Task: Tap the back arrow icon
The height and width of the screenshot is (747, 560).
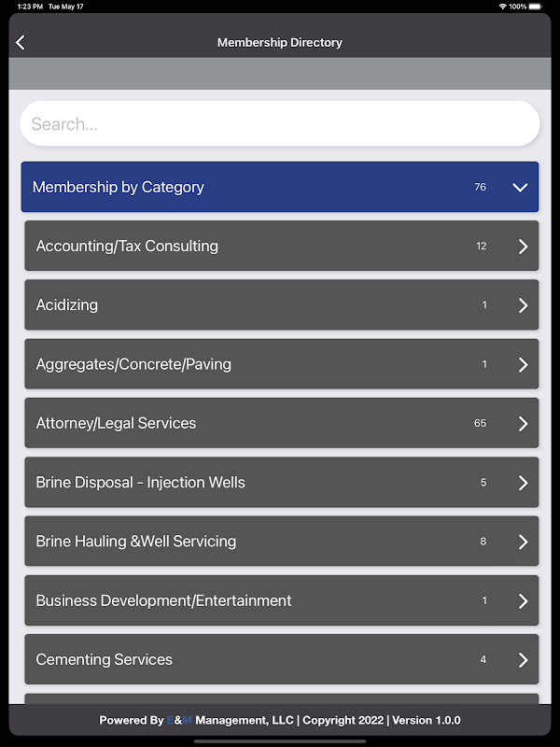Action: click(21, 43)
